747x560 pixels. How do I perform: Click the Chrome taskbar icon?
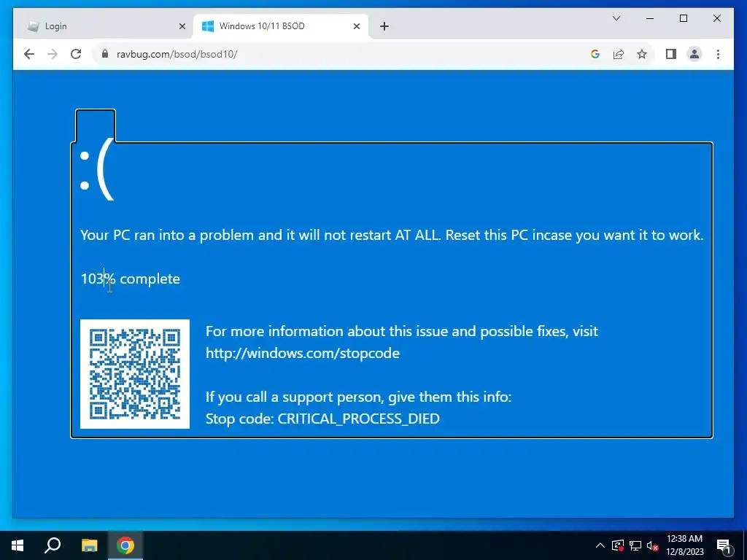pyautogui.click(x=125, y=545)
